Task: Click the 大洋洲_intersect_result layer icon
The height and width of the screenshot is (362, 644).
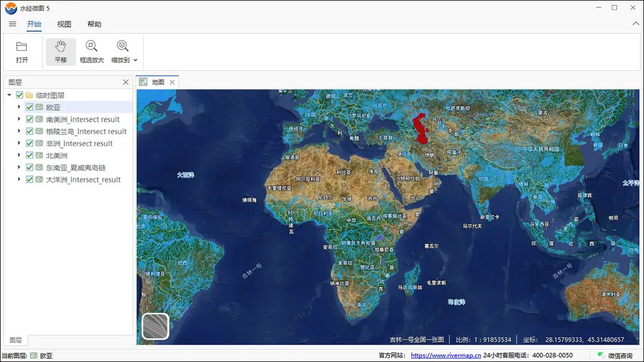Action: tap(39, 179)
